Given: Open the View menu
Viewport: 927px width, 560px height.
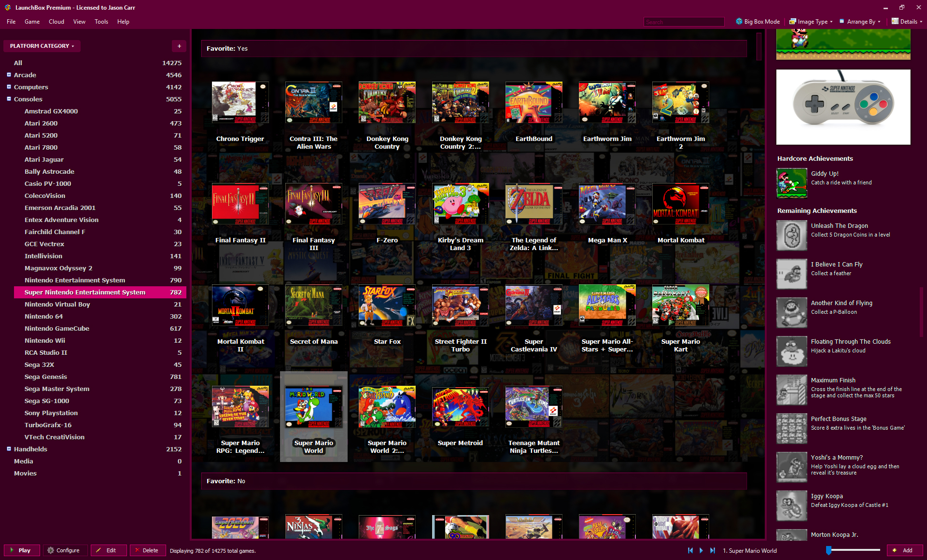Looking at the screenshot, I should coord(79,22).
